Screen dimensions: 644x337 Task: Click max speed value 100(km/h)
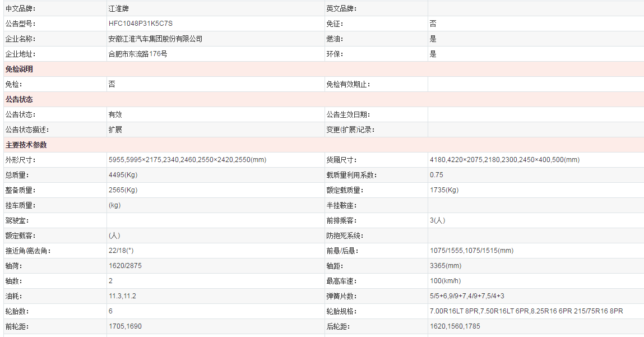(x=445, y=281)
